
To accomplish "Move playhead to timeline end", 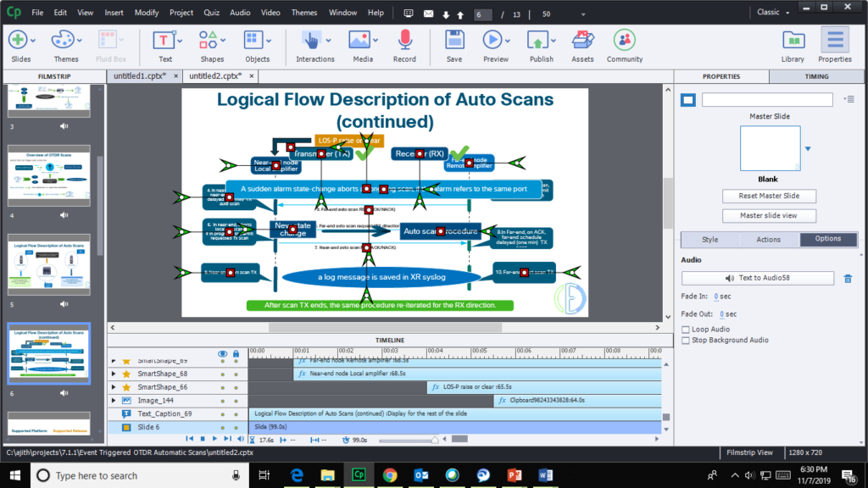I will click(227, 439).
